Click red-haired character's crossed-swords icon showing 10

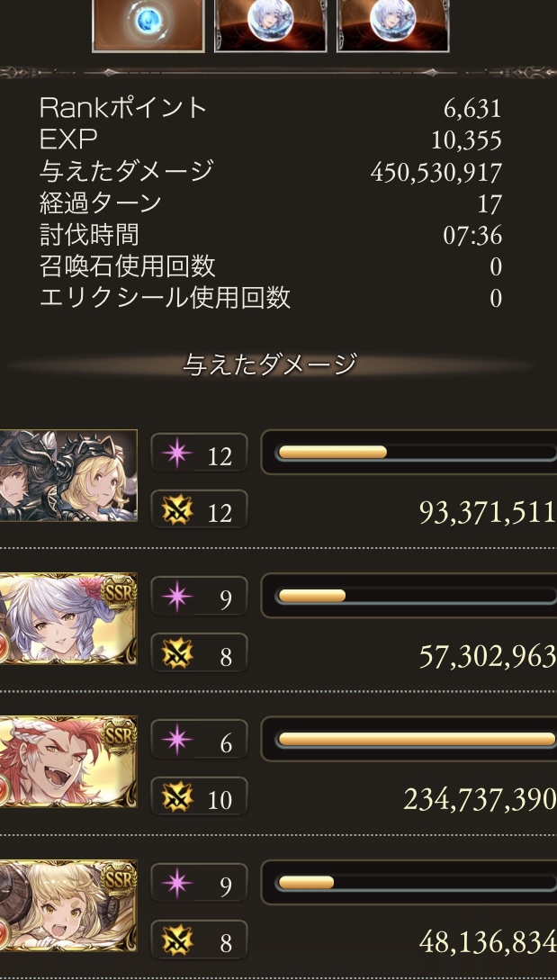tap(177, 797)
